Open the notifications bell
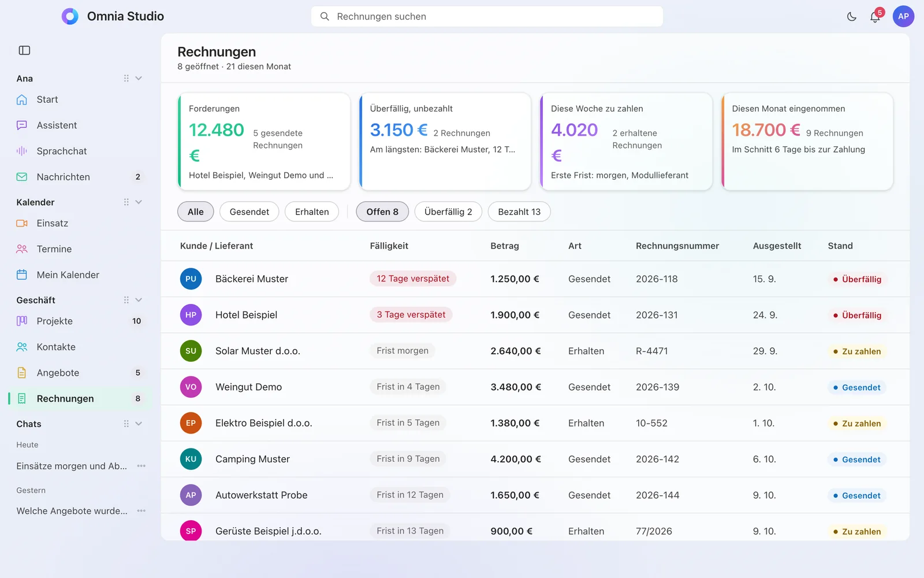The height and width of the screenshot is (578, 924). coord(875,17)
